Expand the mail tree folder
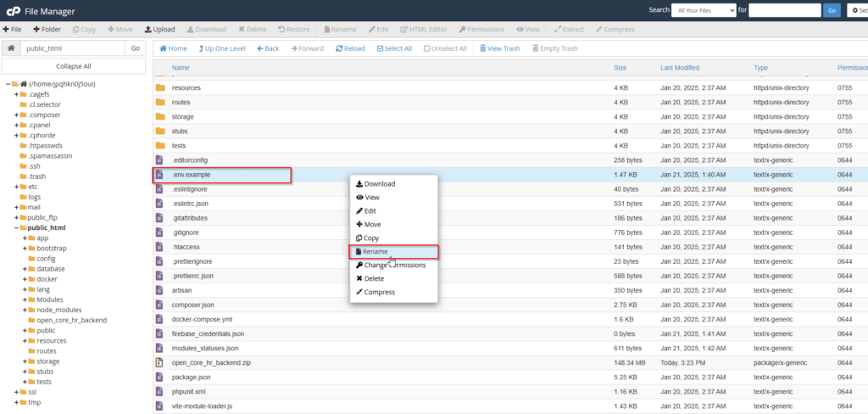Screen dimensions: 868x414 [17, 207]
